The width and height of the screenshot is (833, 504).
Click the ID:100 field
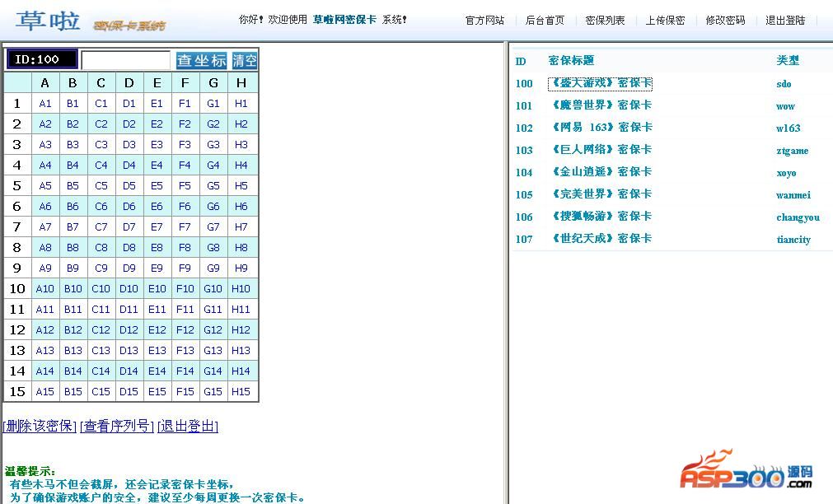point(43,59)
